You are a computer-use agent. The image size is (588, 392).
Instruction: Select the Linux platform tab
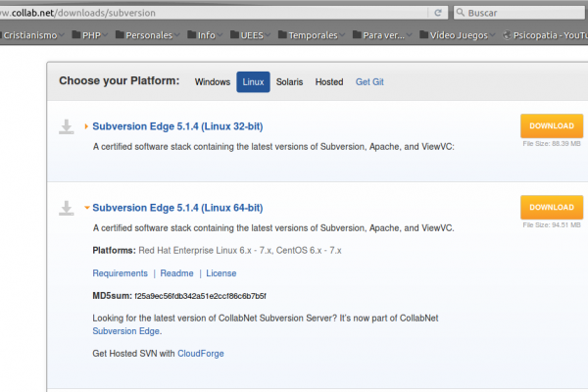(253, 81)
